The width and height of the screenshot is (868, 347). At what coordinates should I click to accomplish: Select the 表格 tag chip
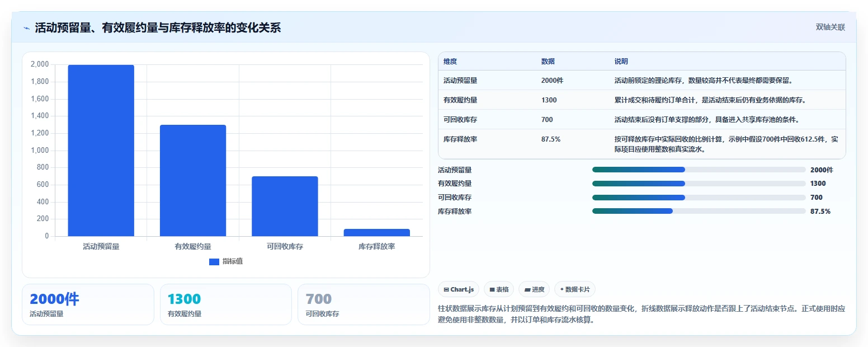(x=499, y=289)
